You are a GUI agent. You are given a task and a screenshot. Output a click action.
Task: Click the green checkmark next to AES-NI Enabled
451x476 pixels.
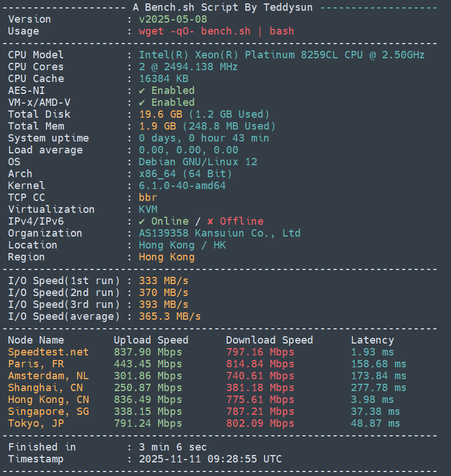(x=142, y=91)
